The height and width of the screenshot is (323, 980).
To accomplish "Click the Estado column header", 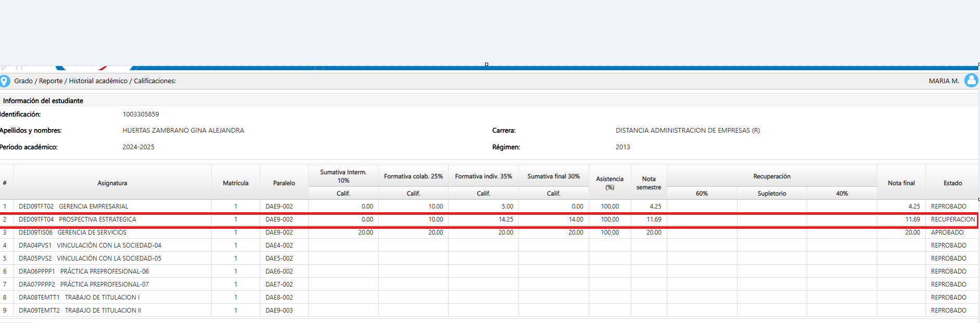I will point(953,183).
